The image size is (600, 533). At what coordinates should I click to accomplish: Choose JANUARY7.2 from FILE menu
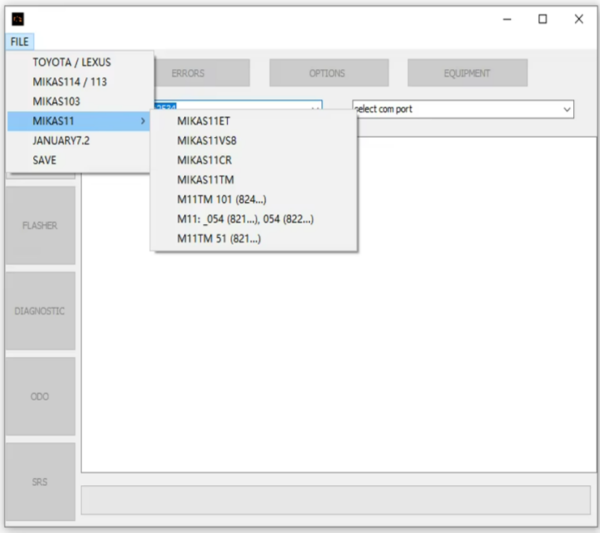[x=80, y=140]
